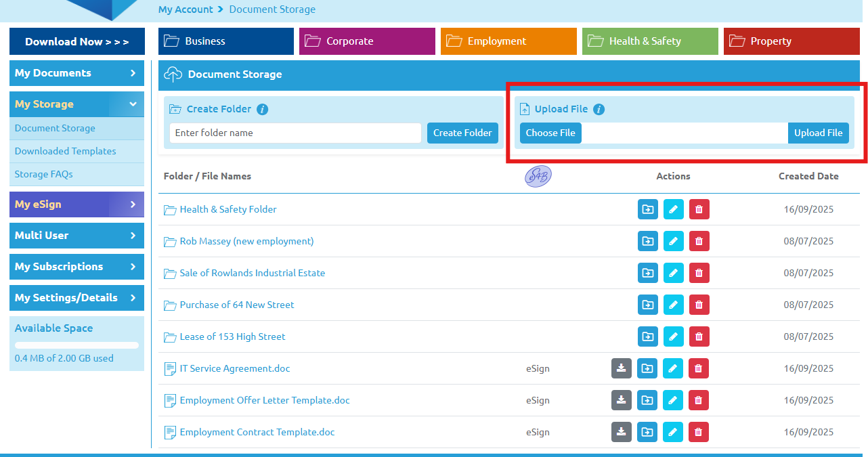Click the S4B logo column icon
Image resolution: width=868 pixels, height=457 pixels.
[x=538, y=176]
